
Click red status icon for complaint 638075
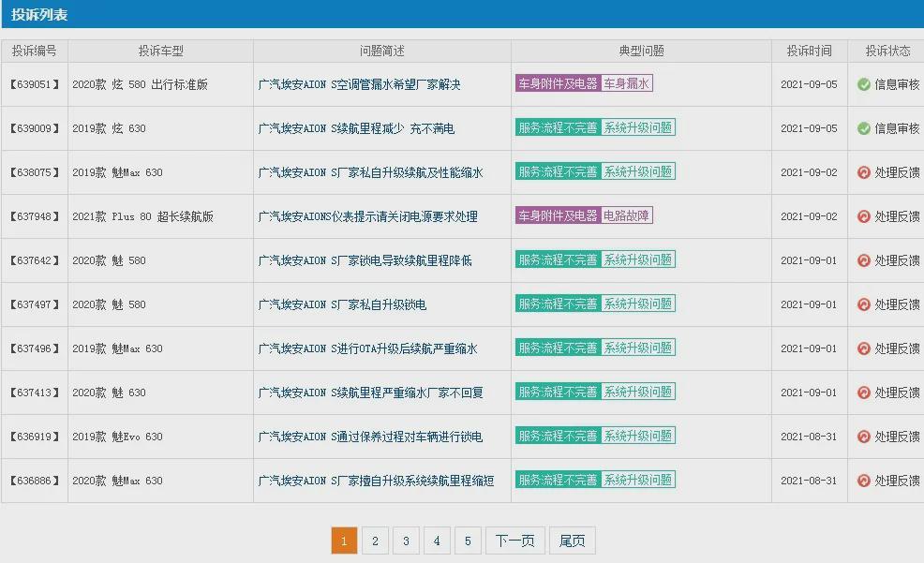tap(864, 172)
